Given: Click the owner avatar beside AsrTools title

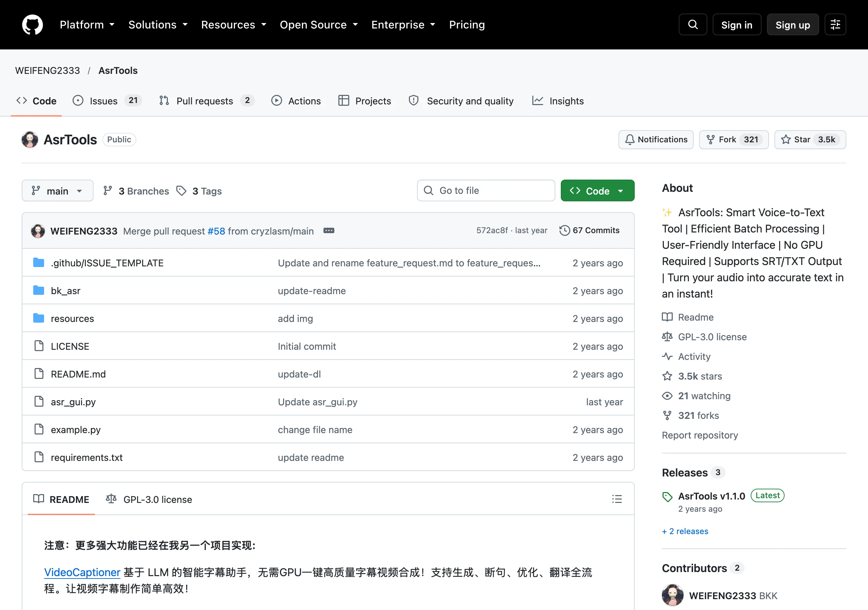Looking at the screenshot, I should (x=30, y=140).
